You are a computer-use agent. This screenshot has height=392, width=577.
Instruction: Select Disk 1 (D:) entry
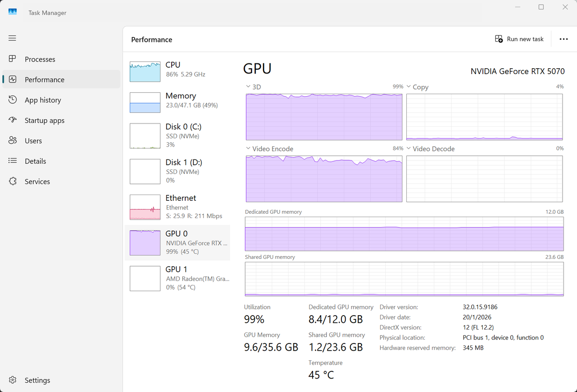pos(177,171)
